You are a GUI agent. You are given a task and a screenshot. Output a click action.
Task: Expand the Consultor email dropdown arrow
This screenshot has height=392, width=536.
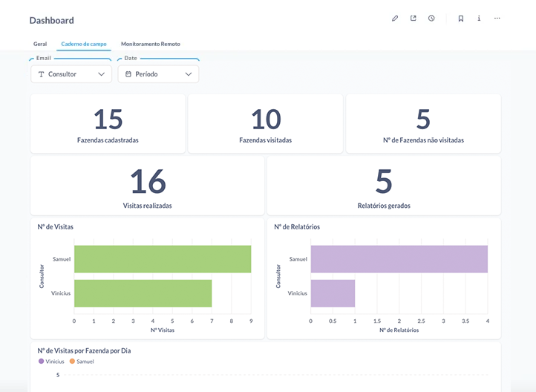pos(102,74)
